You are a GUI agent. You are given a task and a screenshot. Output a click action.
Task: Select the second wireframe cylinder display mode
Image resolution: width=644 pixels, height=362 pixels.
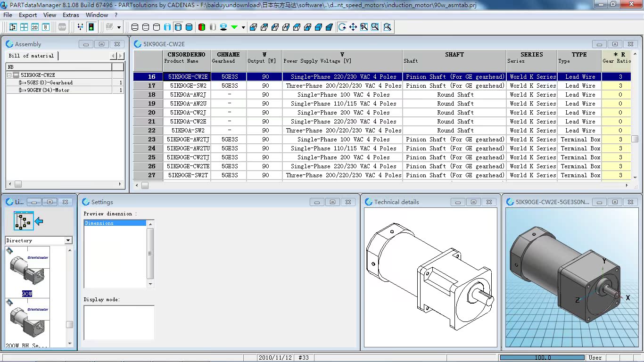tap(146, 27)
